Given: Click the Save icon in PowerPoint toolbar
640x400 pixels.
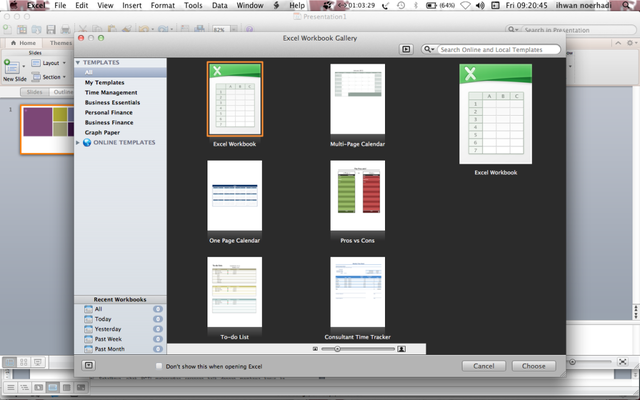Looking at the screenshot, I should [51, 29].
